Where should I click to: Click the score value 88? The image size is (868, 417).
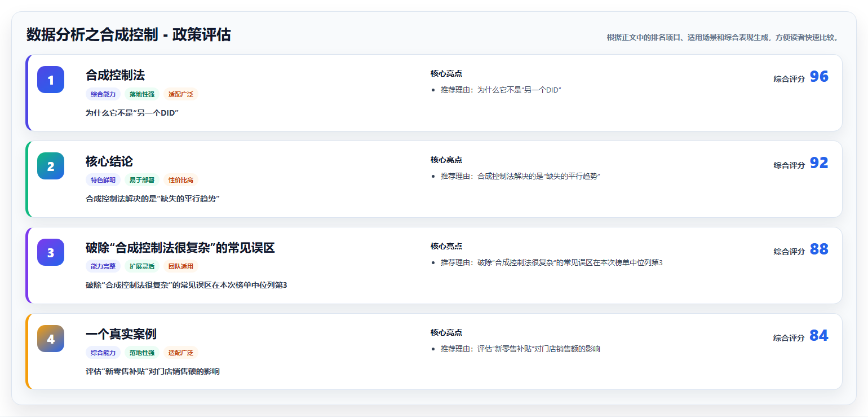(x=819, y=249)
